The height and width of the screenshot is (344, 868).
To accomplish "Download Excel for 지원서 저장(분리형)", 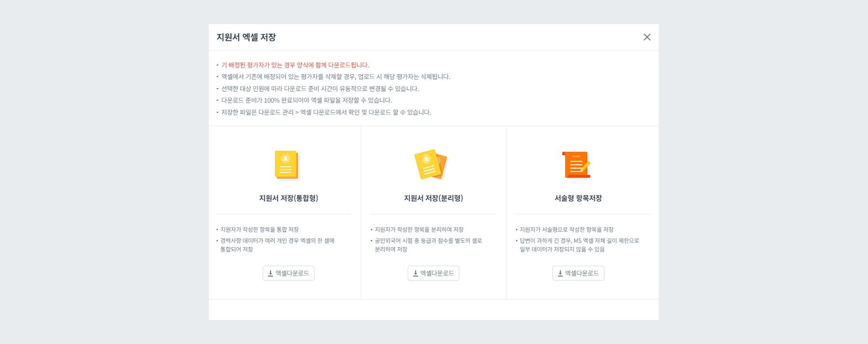I will [x=433, y=273].
